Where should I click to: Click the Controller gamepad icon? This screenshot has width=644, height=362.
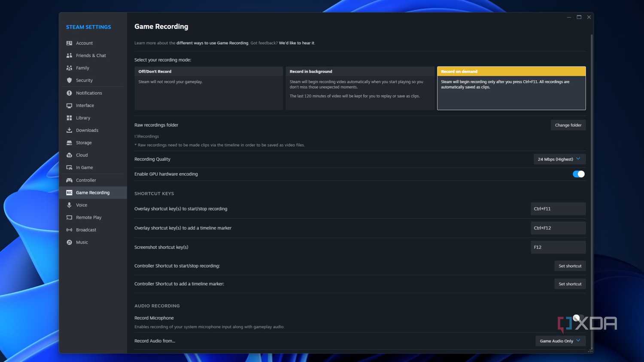[x=69, y=180]
